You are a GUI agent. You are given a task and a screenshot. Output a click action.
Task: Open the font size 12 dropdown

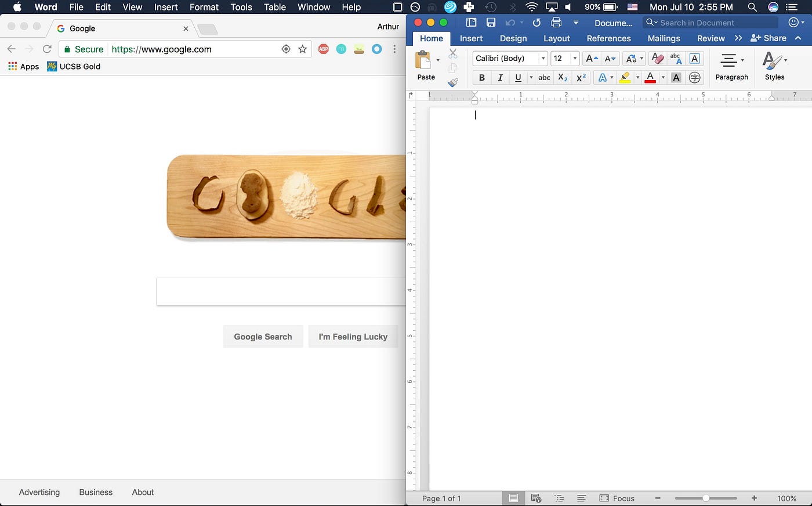[575, 59]
